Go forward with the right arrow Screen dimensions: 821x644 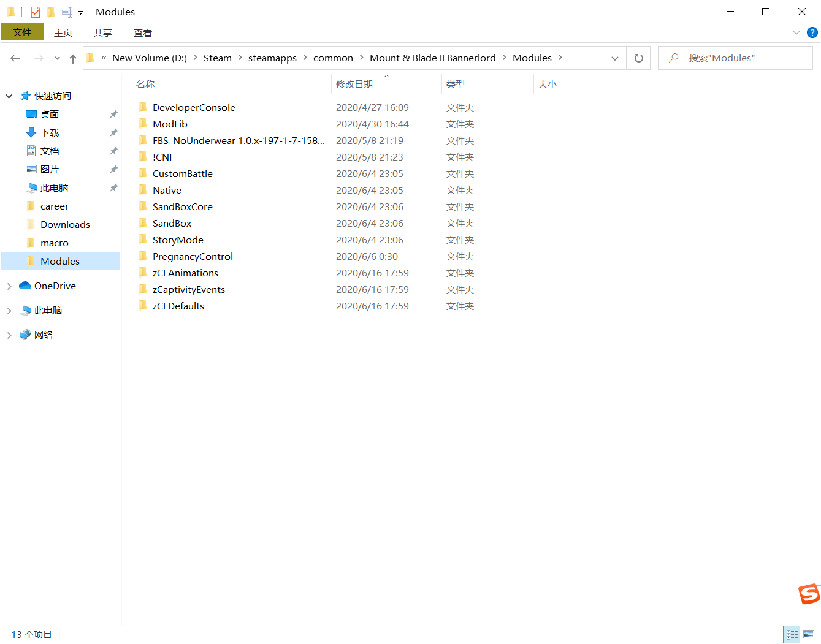click(39, 58)
